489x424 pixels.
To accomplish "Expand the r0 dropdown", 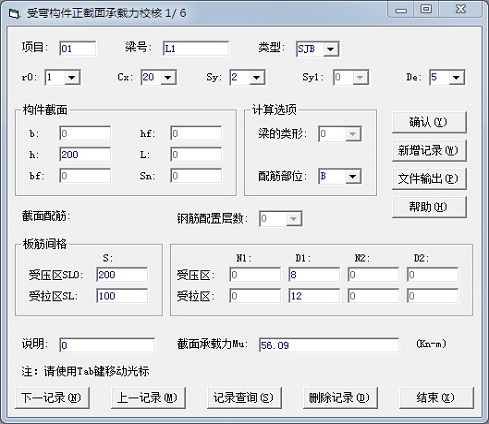I will 72,78.
